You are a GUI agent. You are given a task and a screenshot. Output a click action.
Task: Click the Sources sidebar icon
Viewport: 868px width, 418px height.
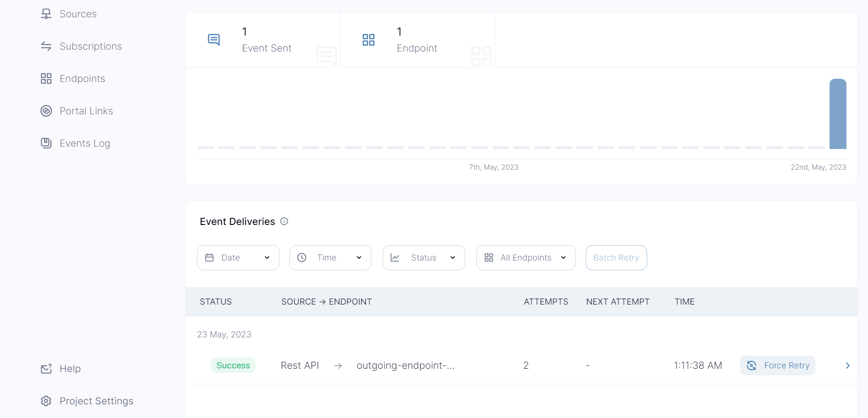(46, 14)
